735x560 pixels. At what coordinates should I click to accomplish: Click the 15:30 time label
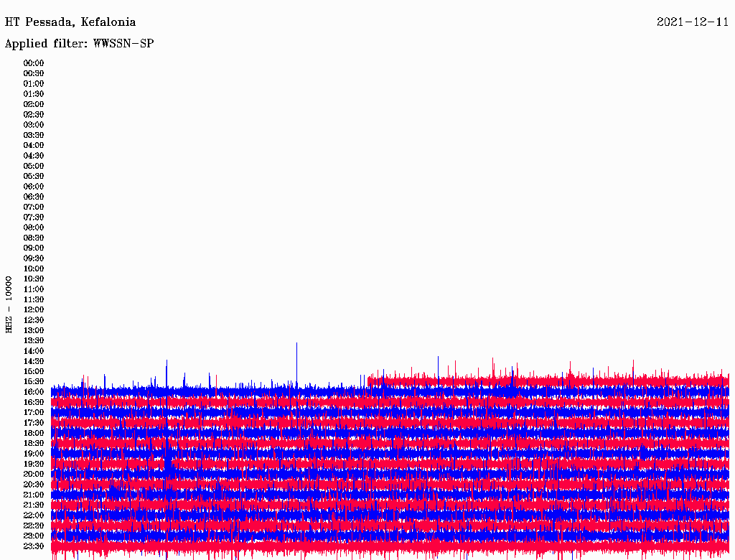(x=34, y=382)
